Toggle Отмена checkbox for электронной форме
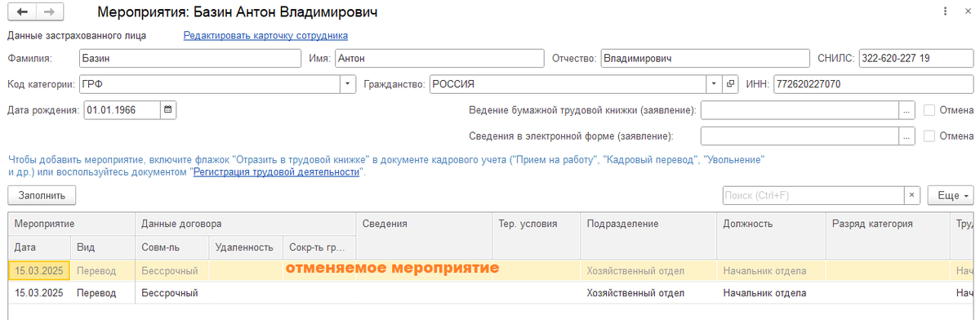 pyautogui.click(x=929, y=136)
